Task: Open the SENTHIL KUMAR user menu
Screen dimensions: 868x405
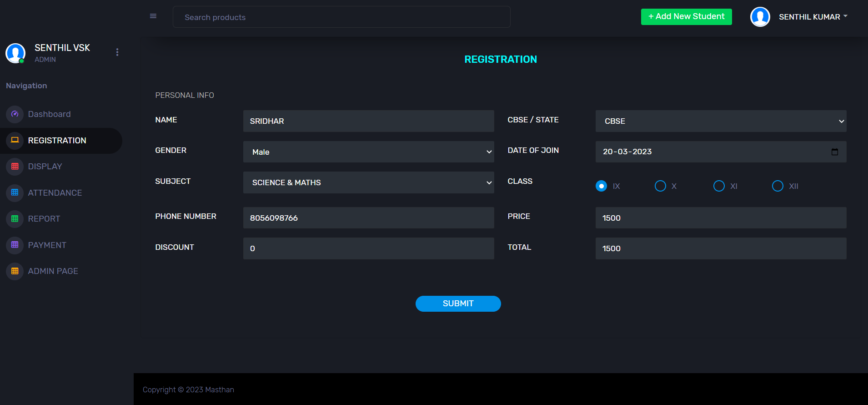Action: (x=809, y=17)
